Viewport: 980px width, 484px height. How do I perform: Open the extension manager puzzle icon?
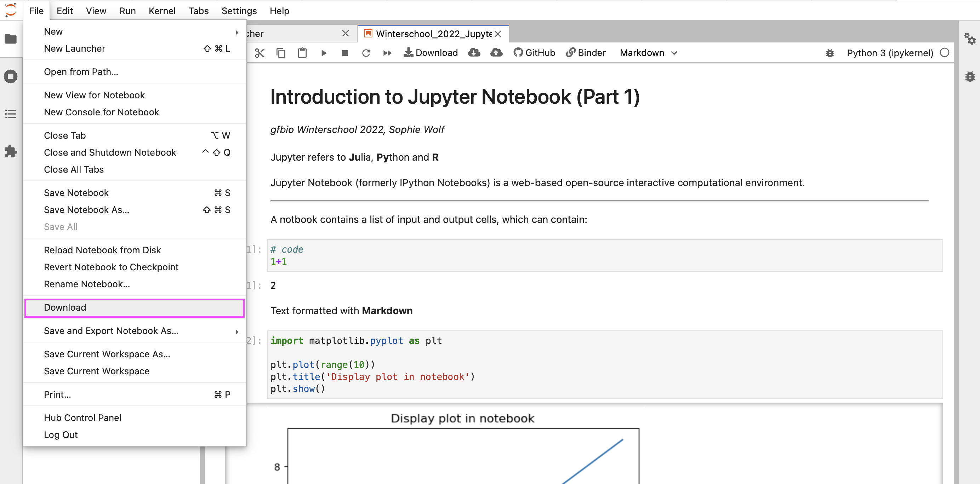tap(11, 151)
